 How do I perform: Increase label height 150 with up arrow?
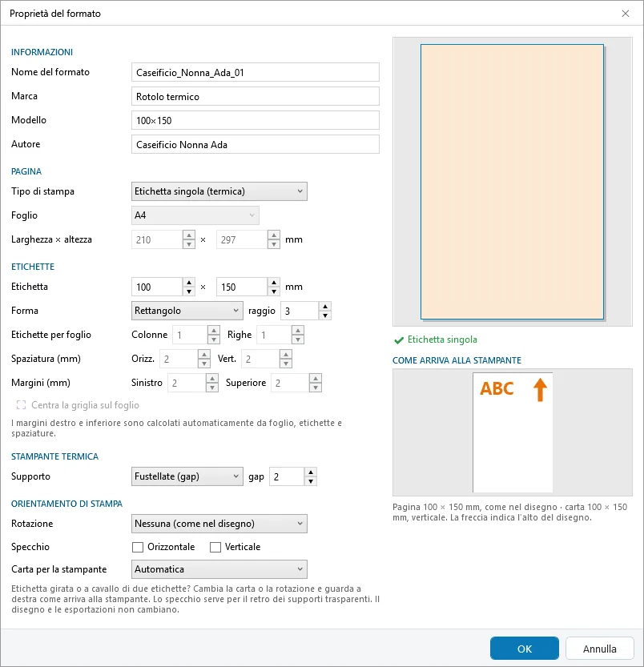[x=274, y=283]
